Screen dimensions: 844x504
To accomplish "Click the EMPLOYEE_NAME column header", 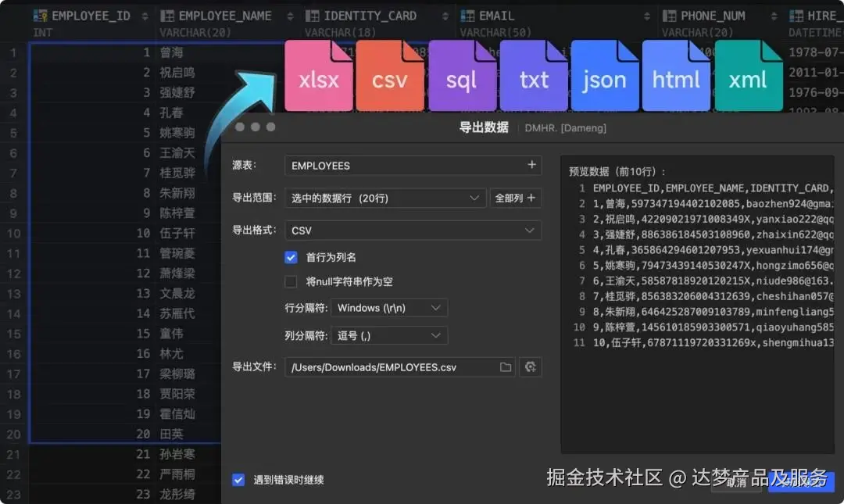I will point(225,16).
